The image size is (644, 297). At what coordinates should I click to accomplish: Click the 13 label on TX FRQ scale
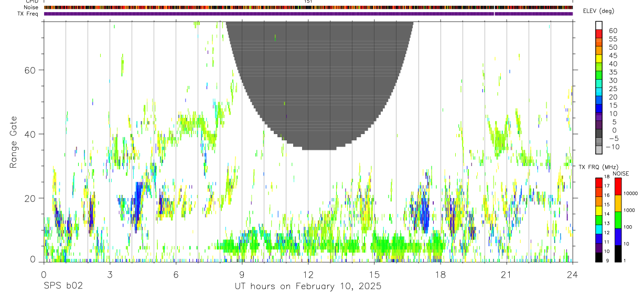click(x=608, y=223)
